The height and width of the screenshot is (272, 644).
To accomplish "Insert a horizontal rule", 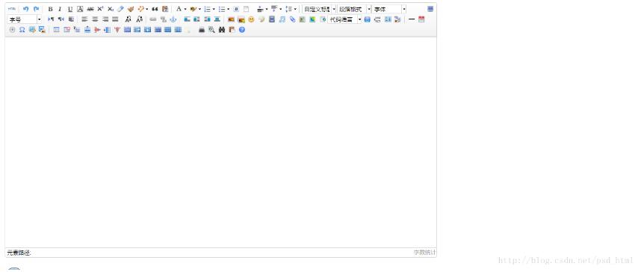I will [412, 19].
